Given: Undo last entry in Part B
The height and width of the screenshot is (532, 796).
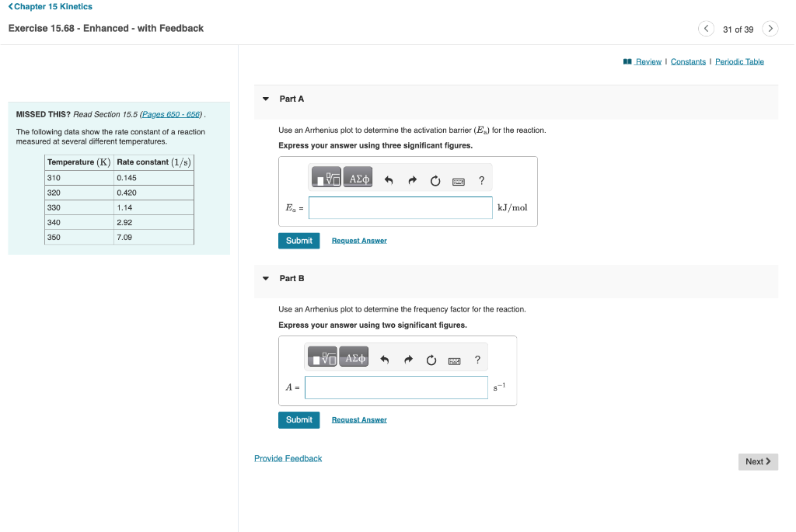Looking at the screenshot, I should 384,360.
